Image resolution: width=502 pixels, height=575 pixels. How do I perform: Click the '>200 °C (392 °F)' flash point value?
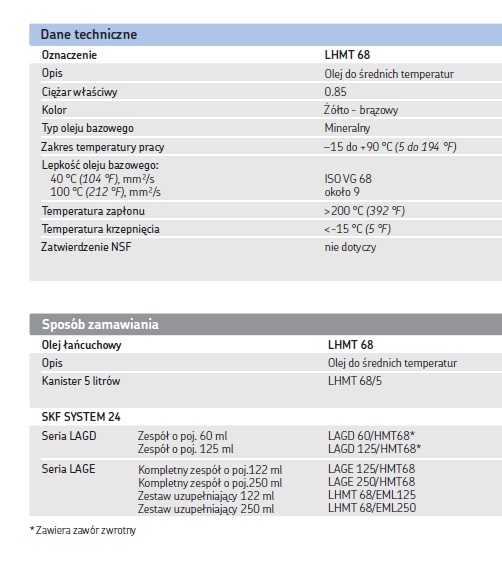click(x=364, y=211)
